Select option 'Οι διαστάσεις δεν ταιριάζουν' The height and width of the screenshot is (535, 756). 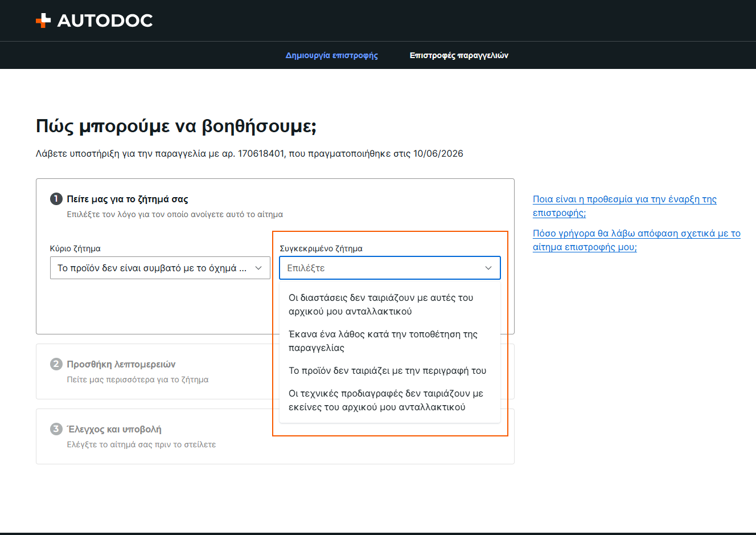pyautogui.click(x=390, y=304)
